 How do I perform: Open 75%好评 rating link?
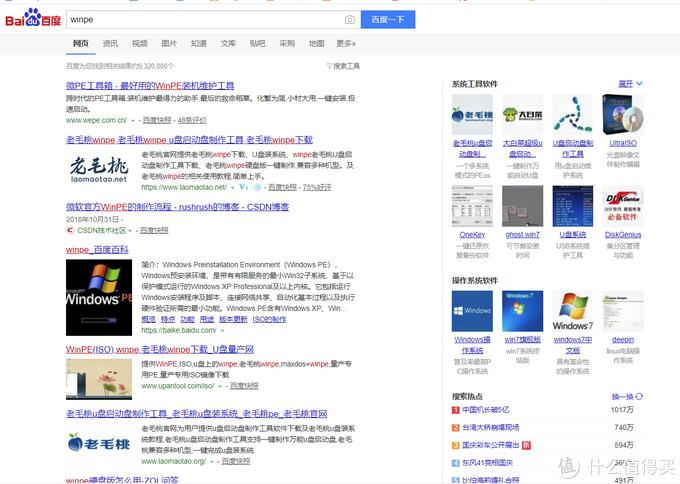pos(317,187)
